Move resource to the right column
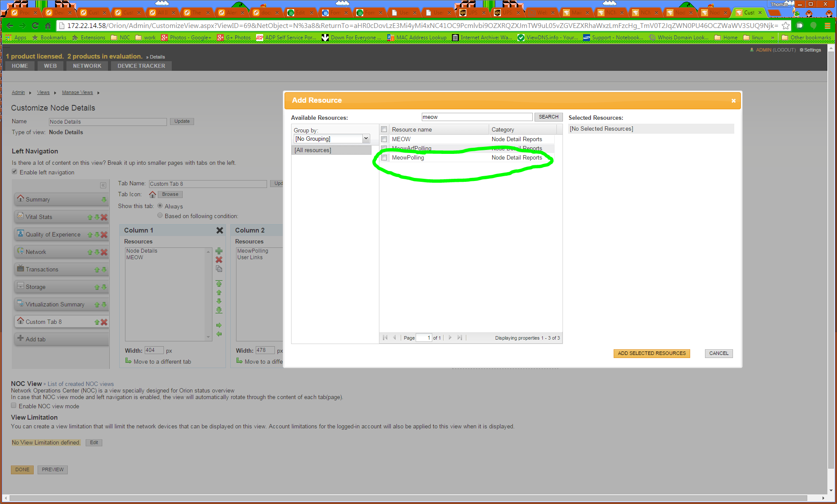Image resolution: width=837 pixels, height=504 pixels. [x=219, y=325]
